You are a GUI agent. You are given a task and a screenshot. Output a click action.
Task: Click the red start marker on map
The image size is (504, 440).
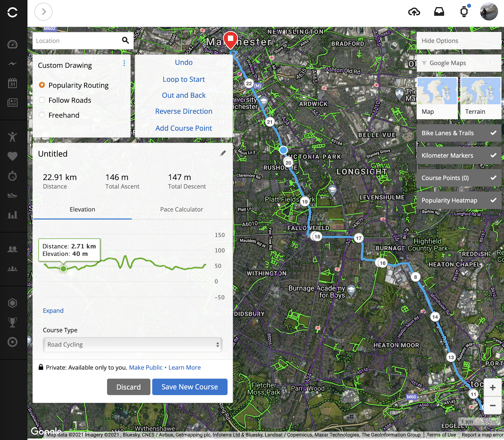pyautogui.click(x=231, y=40)
